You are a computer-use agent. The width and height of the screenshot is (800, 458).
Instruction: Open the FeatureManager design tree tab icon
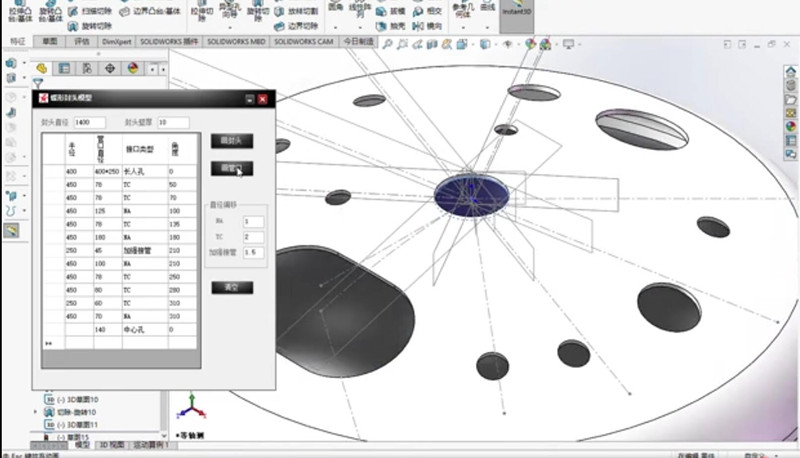pos(41,68)
